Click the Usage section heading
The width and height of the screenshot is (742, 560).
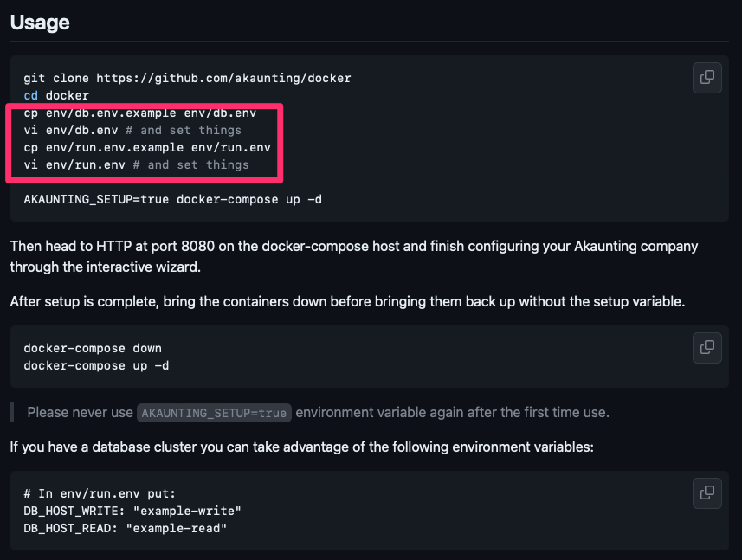pos(40,23)
